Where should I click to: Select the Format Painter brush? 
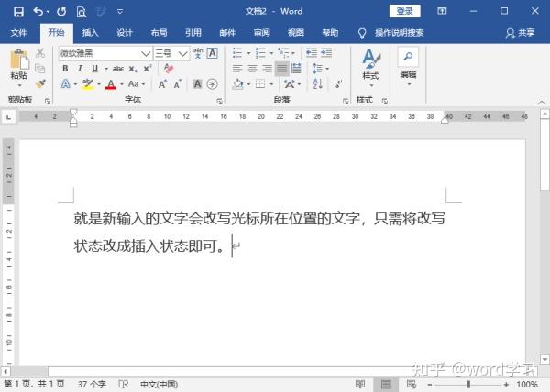click(x=40, y=83)
